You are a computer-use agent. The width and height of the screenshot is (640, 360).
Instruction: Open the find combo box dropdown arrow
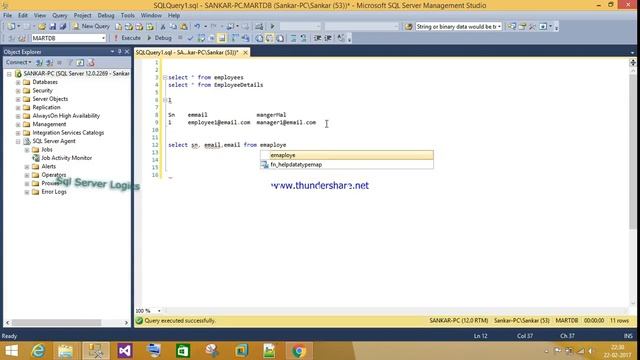tap(499, 27)
